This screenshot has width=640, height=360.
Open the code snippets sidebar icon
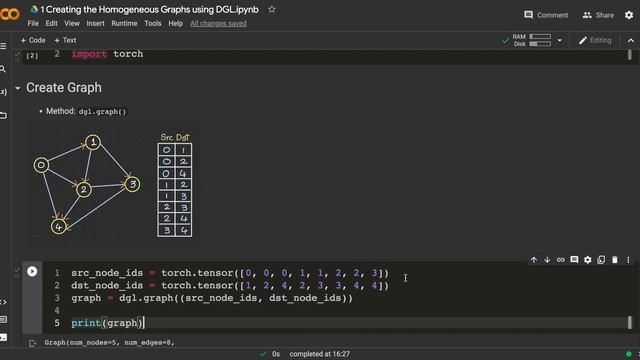pos(3,302)
